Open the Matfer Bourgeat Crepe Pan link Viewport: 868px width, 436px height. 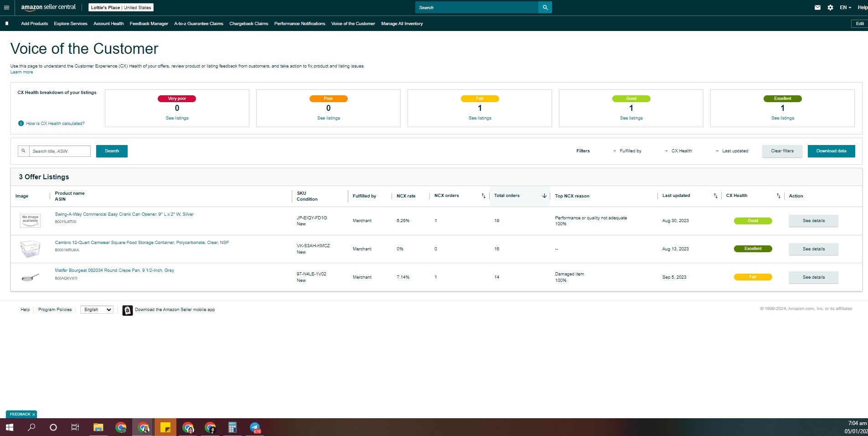click(x=114, y=270)
